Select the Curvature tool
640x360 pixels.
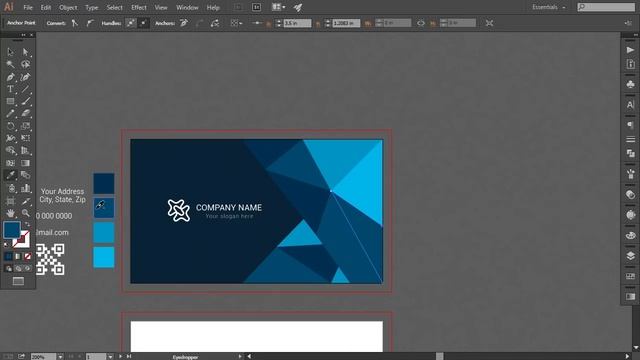pyautogui.click(x=25, y=77)
